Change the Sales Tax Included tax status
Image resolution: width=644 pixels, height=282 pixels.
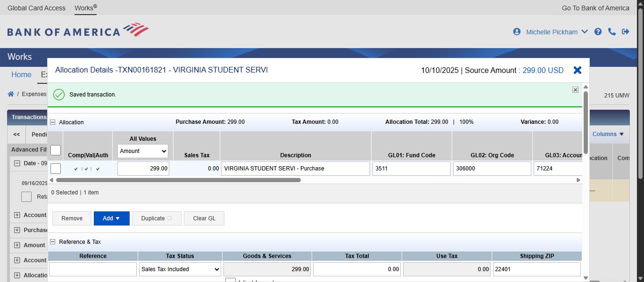(x=180, y=269)
